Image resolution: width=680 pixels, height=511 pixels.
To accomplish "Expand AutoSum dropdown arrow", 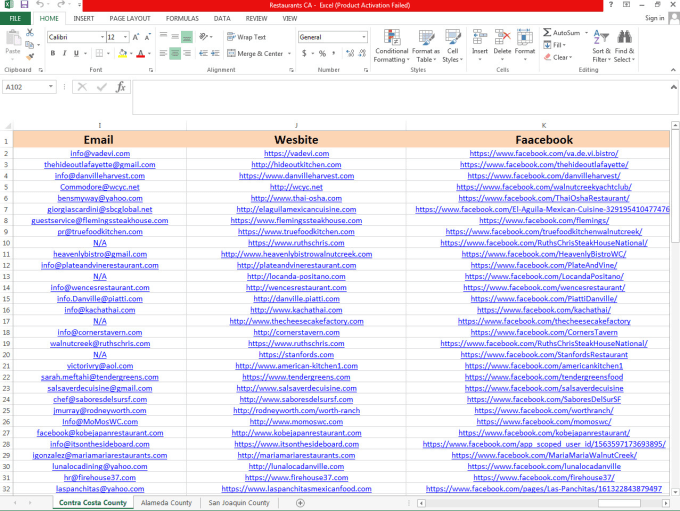I will point(586,33).
